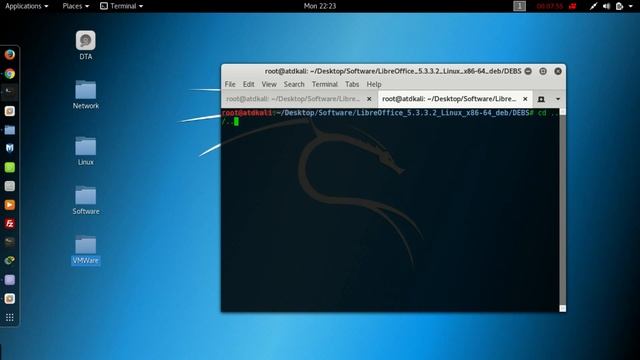Open the Terminal icon in the dock
Screen dimensions: 640x360
tap(10, 92)
